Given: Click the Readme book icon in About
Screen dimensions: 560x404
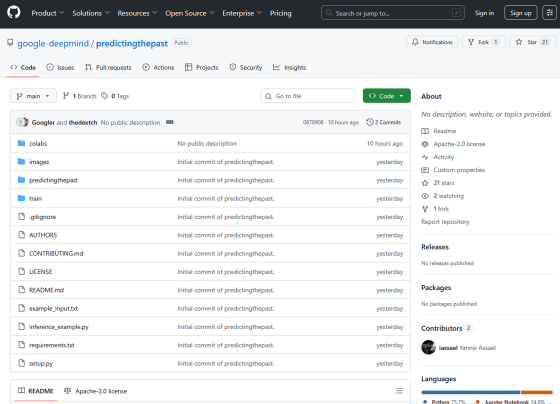Looking at the screenshot, I should [x=425, y=131].
